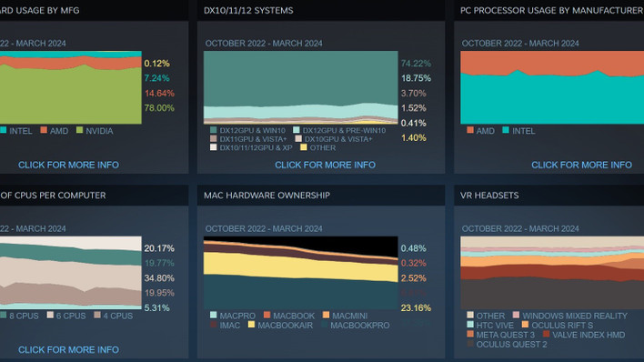Viewport: 644px width, 362px height.
Task: Click date range under DX10/11/12 SYSTEMS
Action: pyautogui.click(x=264, y=43)
